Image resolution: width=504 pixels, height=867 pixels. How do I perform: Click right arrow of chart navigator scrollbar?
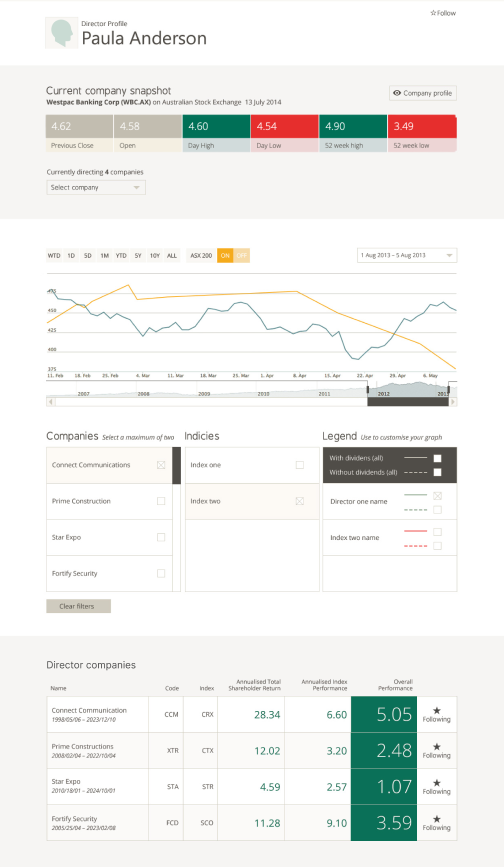pyautogui.click(x=453, y=402)
